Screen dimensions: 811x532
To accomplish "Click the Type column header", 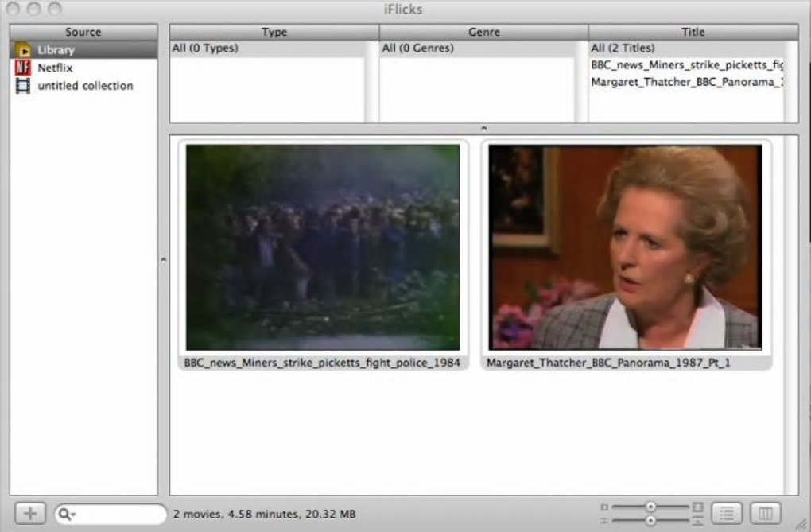I will (274, 32).
